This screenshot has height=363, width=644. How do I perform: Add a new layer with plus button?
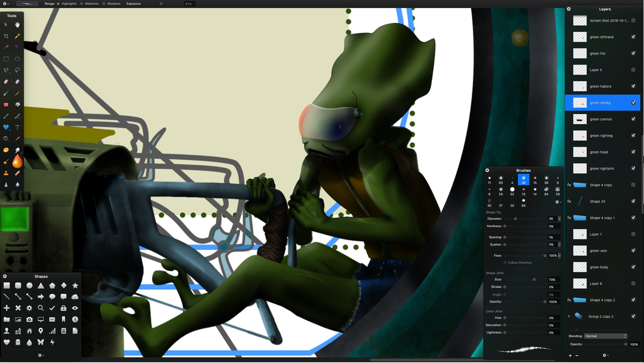[570, 355]
